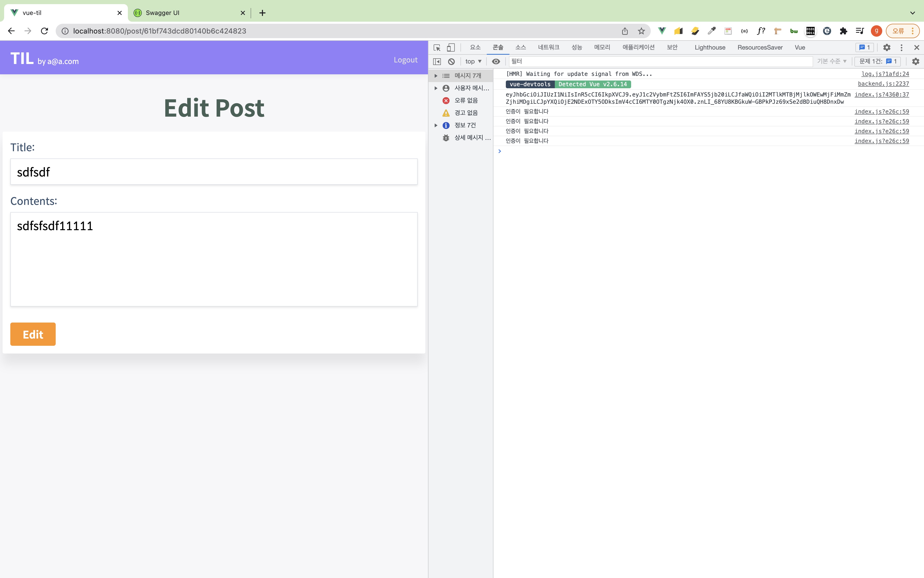Click the 문제 1건 issues button
Screen dimensions: 924x578
pos(877,61)
